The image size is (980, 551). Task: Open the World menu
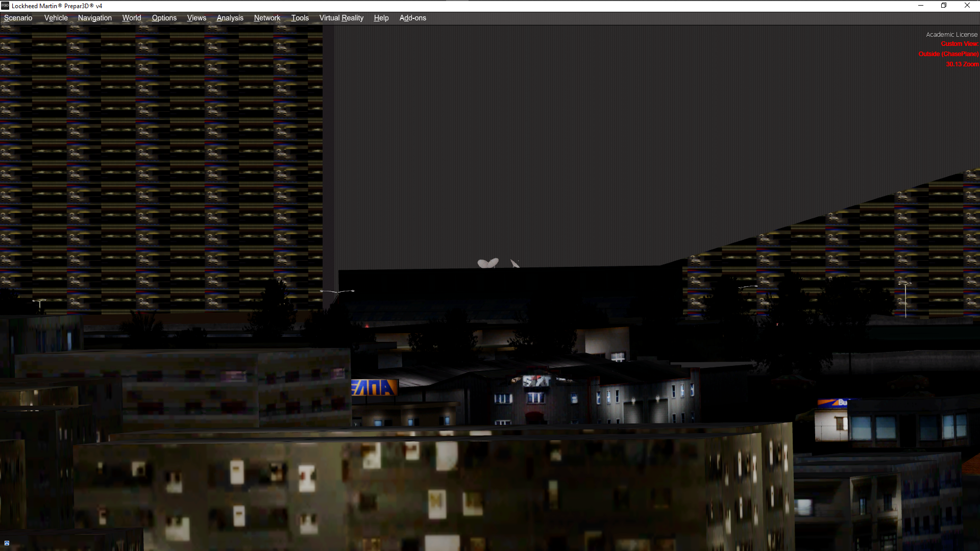[x=131, y=18]
